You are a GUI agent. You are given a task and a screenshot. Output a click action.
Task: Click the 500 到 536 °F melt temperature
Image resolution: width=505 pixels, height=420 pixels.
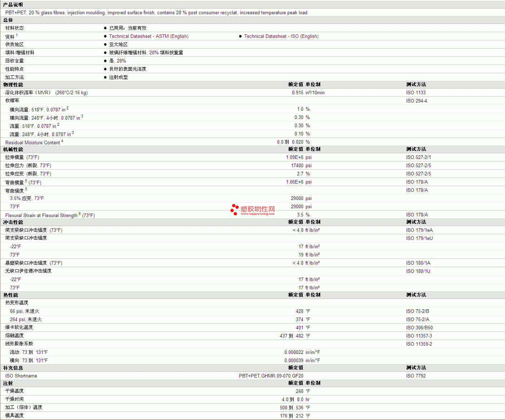pos(295,407)
